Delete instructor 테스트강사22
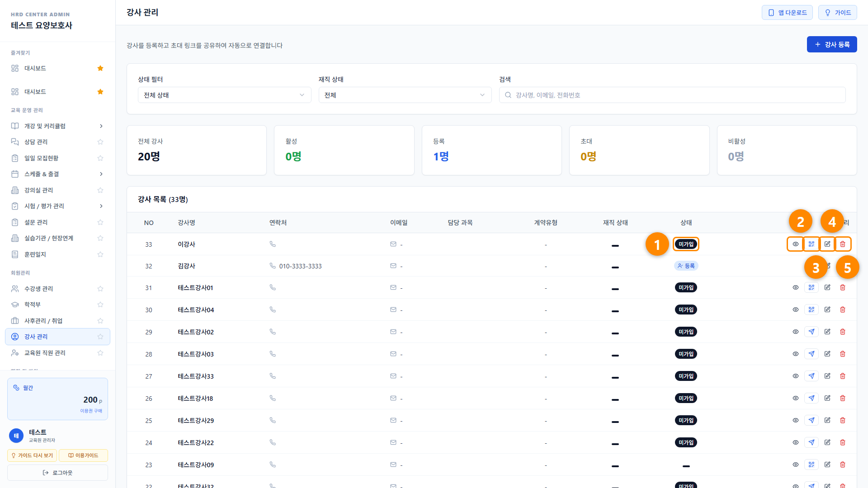Image resolution: width=868 pixels, height=488 pixels. click(843, 442)
